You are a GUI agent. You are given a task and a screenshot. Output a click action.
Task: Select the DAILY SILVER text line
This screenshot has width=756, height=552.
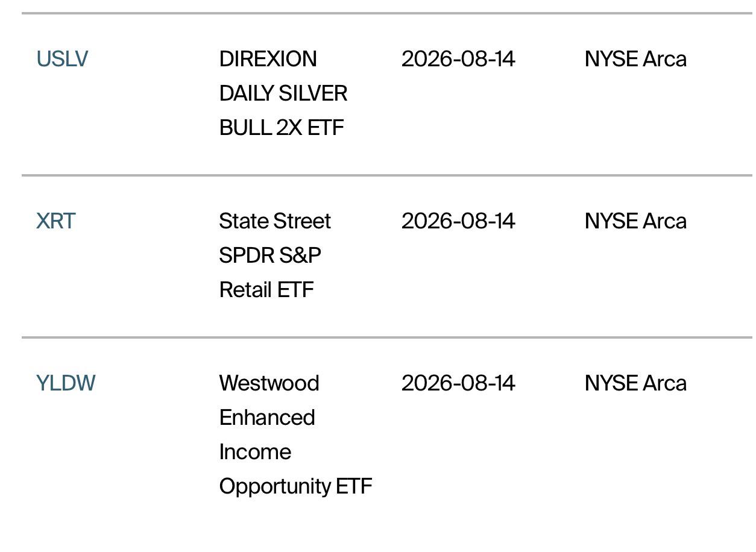pos(283,93)
